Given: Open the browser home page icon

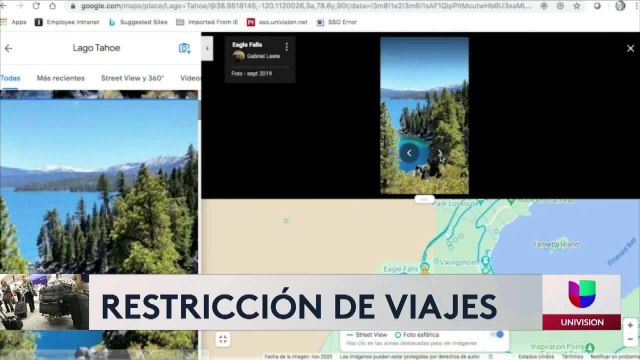Looking at the screenshot, I should [52, 6].
